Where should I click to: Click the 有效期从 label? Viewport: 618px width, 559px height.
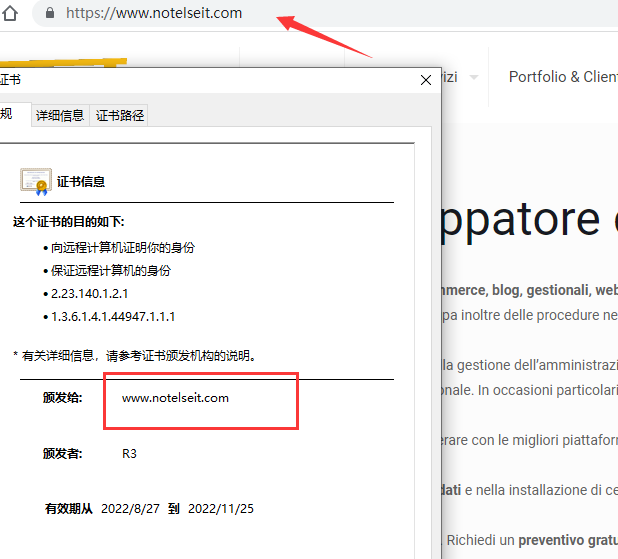coord(69,509)
